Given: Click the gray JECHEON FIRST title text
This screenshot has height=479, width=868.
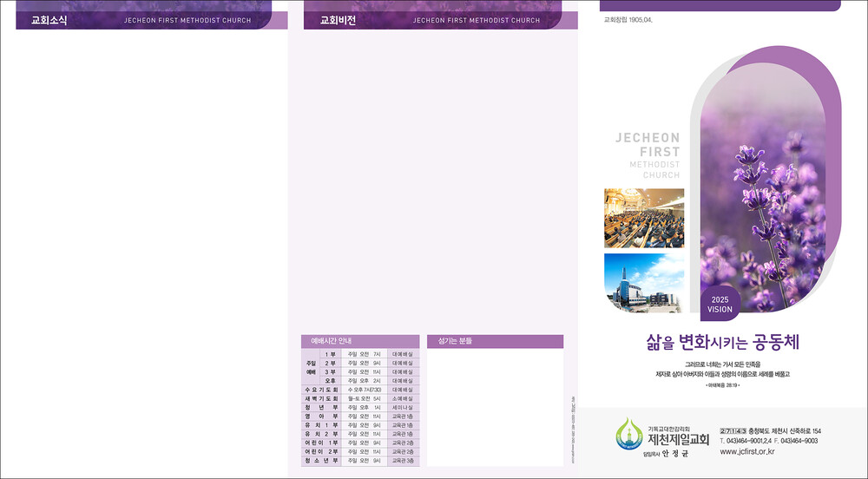Looking at the screenshot, I should tap(648, 144).
